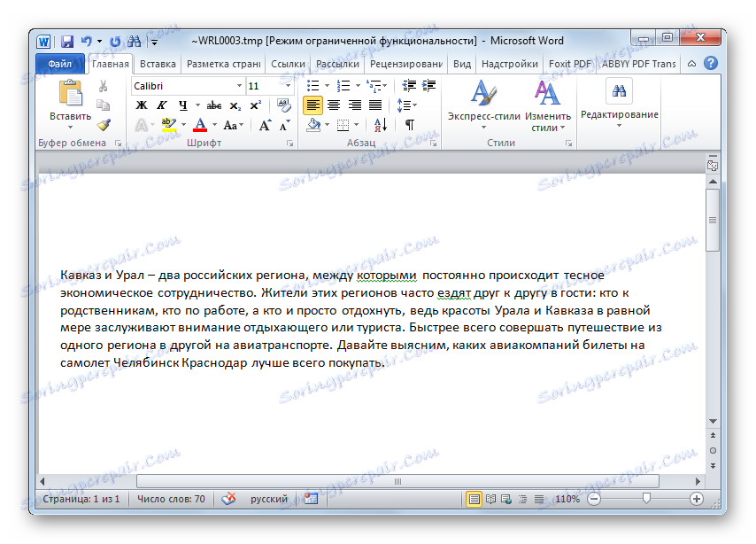Open the Файл tab
This screenshot has width=756, height=544.
click(x=60, y=64)
